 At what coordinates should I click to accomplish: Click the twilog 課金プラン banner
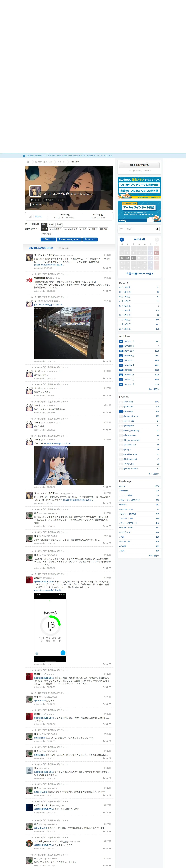click(139, 188)
